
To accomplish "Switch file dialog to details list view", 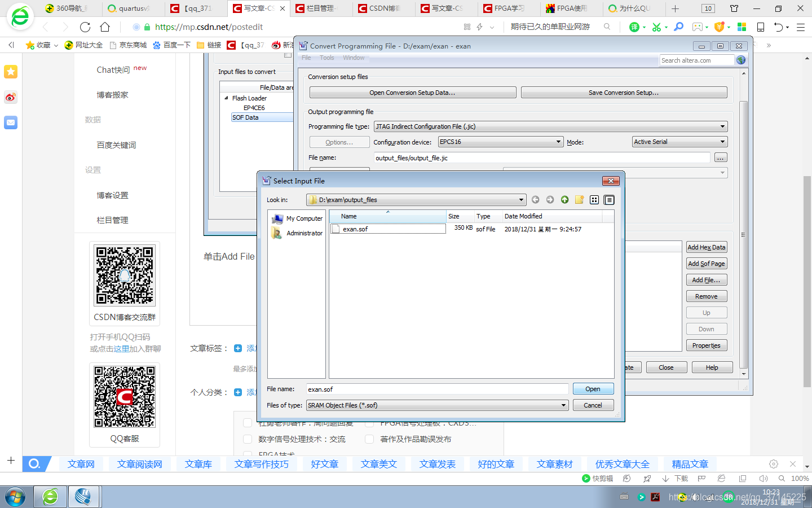I will click(608, 199).
